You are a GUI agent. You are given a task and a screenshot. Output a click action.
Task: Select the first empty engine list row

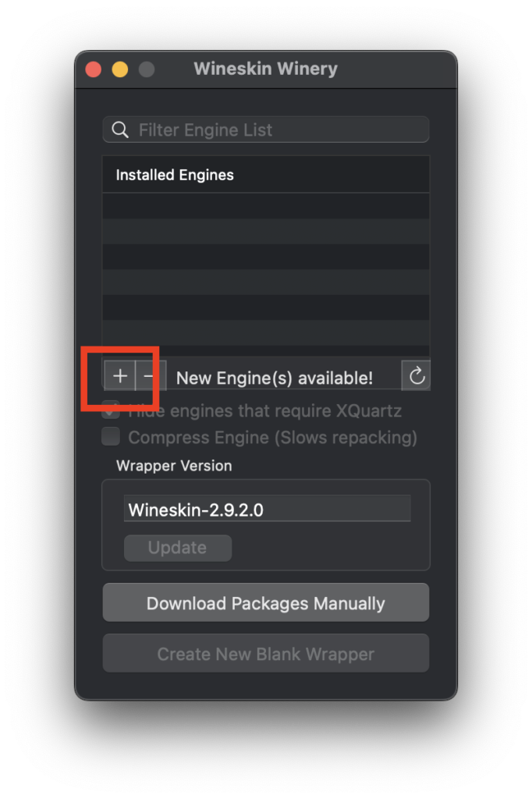265,206
